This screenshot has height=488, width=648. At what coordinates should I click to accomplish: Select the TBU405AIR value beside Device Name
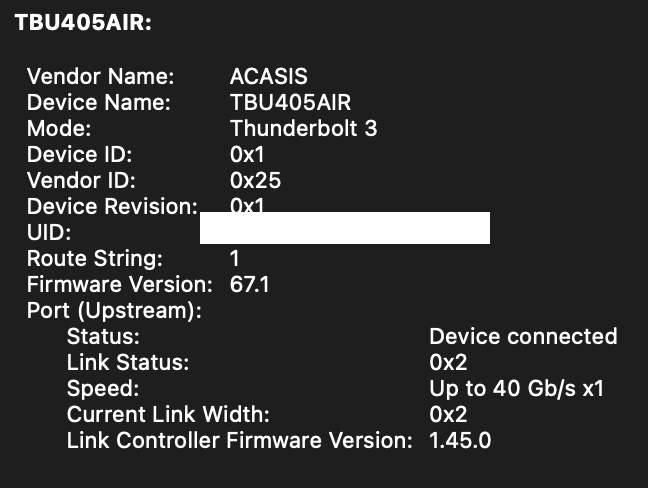290,102
